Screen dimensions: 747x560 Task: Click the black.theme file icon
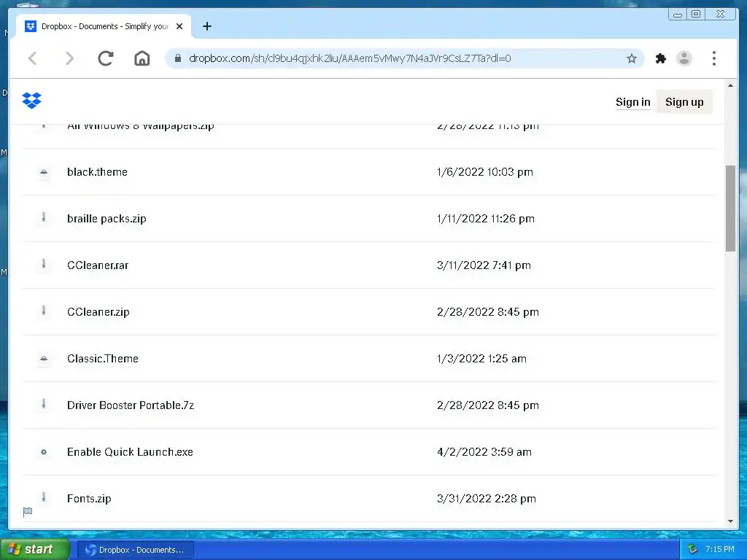(x=44, y=172)
